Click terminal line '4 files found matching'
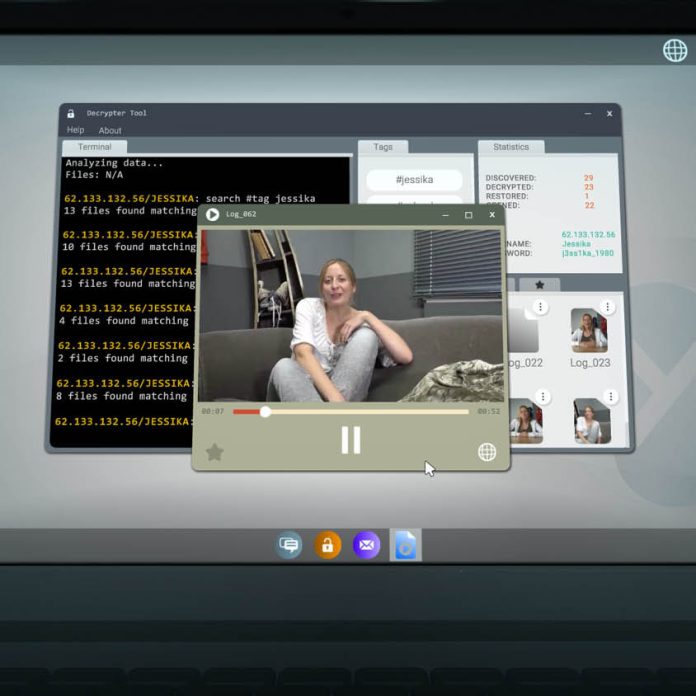The height and width of the screenshot is (696, 696). click(124, 320)
